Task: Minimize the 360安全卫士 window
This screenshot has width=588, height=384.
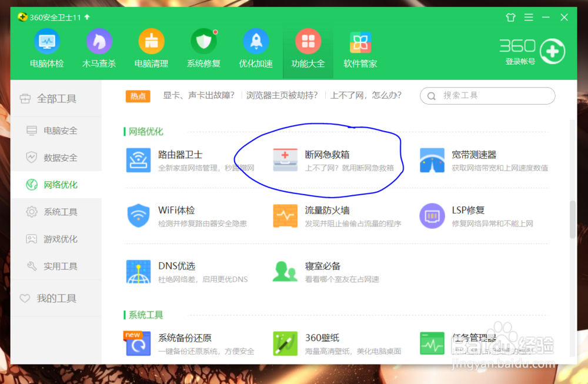Action: 546,17
